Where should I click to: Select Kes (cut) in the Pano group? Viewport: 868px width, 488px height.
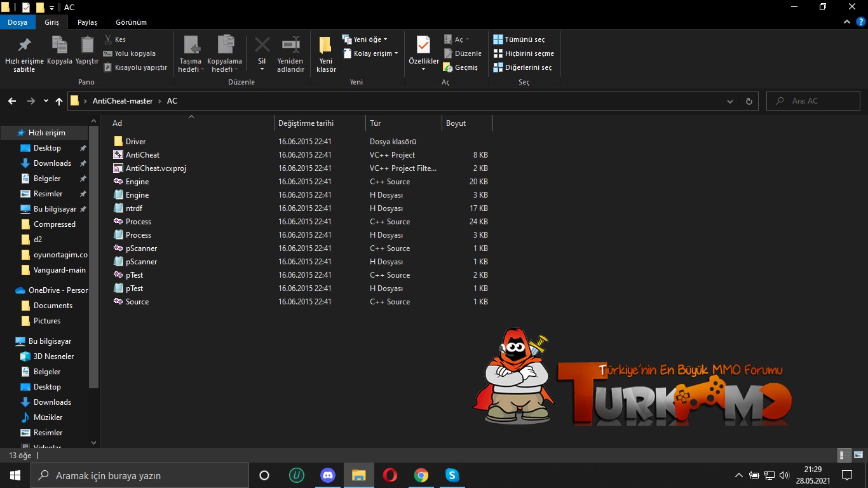coord(115,39)
